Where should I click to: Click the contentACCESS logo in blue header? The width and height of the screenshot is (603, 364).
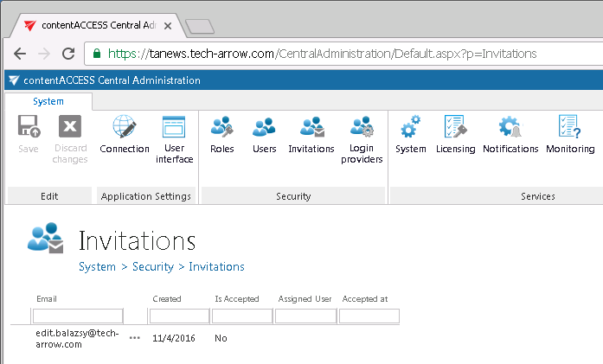pyautogui.click(x=14, y=80)
